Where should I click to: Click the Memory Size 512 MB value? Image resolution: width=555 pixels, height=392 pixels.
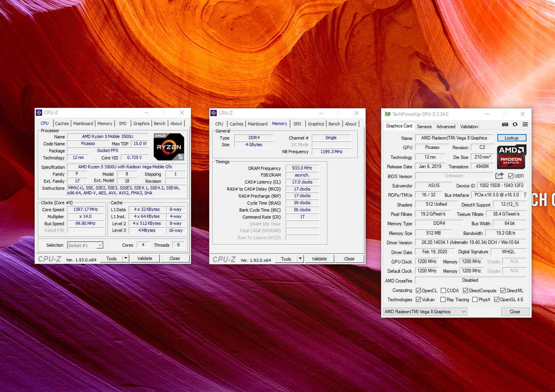tap(433, 233)
